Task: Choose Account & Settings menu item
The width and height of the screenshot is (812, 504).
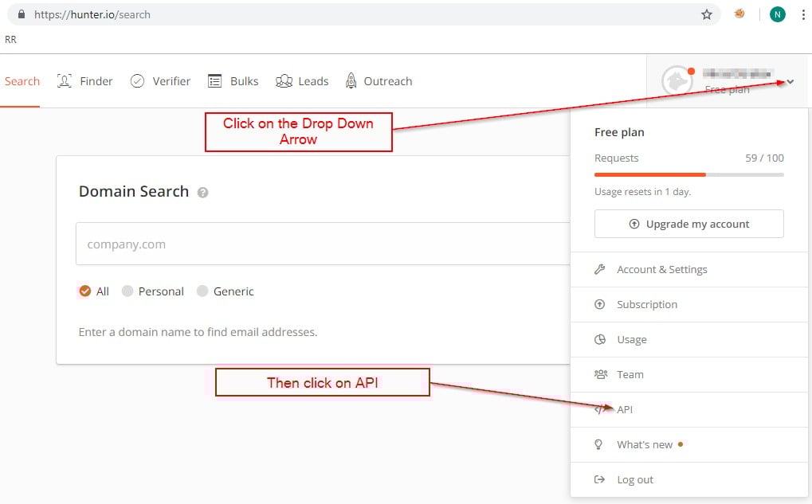Action: 661,269
